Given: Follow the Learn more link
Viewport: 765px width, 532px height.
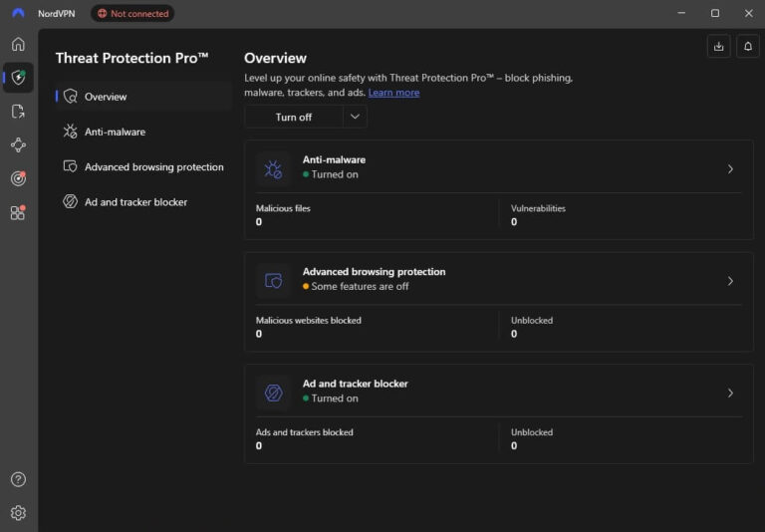Looking at the screenshot, I should tap(393, 93).
